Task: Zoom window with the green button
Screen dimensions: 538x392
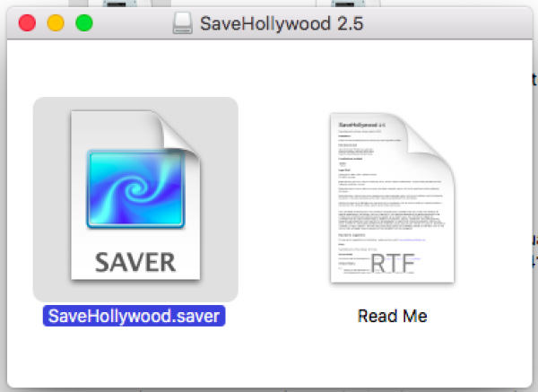Action: (84, 23)
